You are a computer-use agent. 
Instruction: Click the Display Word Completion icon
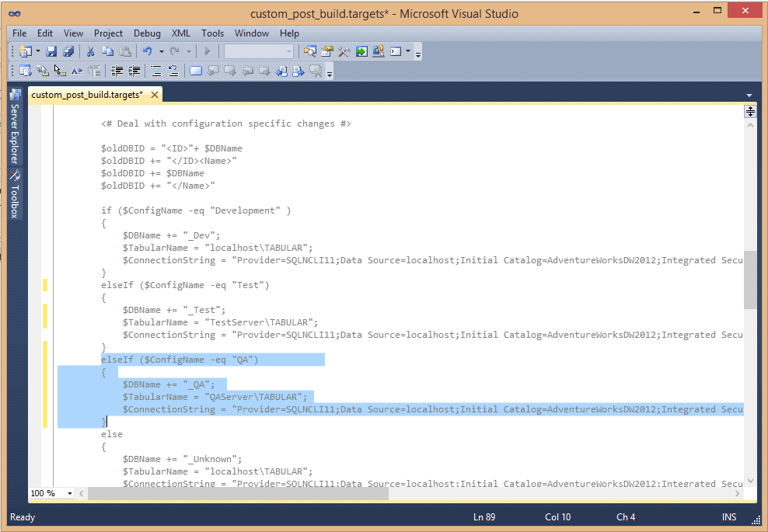coord(77,71)
